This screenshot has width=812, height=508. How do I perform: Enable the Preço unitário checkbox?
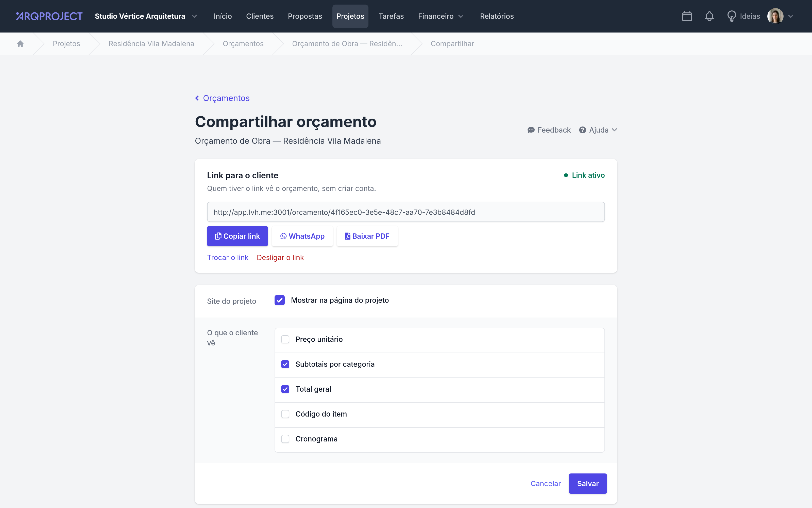point(285,339)
